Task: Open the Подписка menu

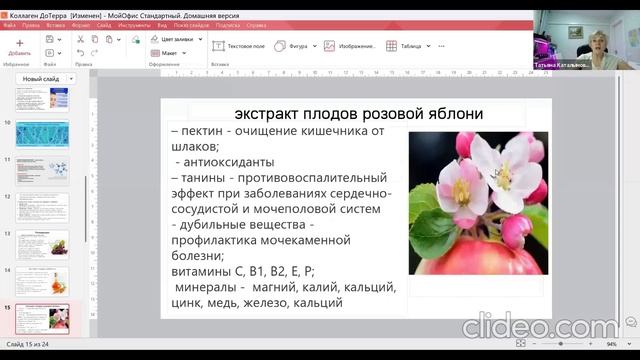Action: pyautogui.click(x=228, y=25)
